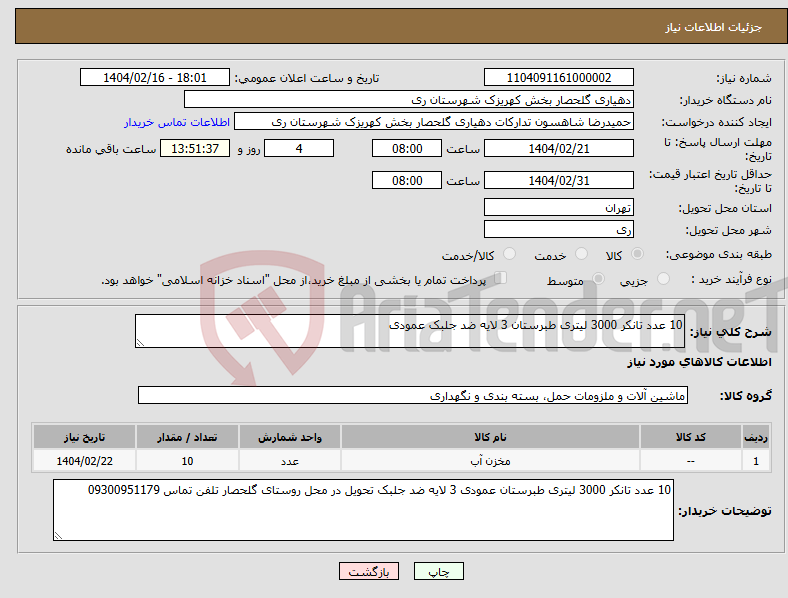This screenshot has width=788, height=598.
Task: Click the واحد شمارش column header
Action: (x=290, y=437)
